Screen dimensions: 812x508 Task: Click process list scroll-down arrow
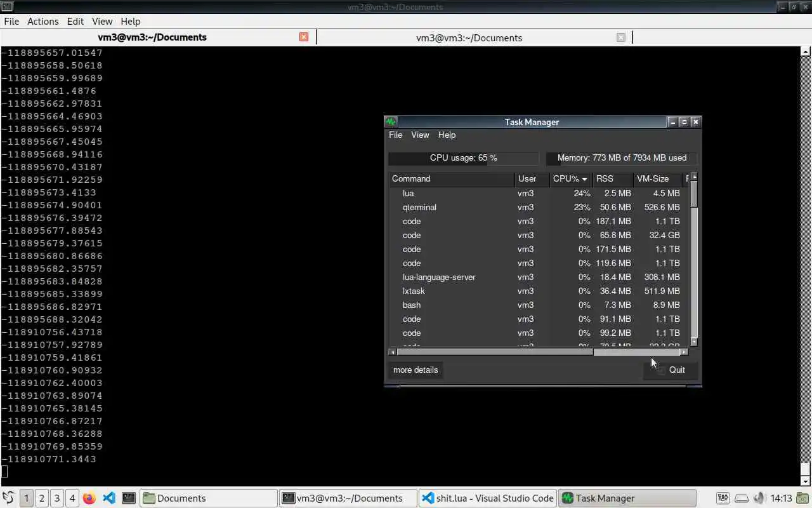tap(693, 342)
